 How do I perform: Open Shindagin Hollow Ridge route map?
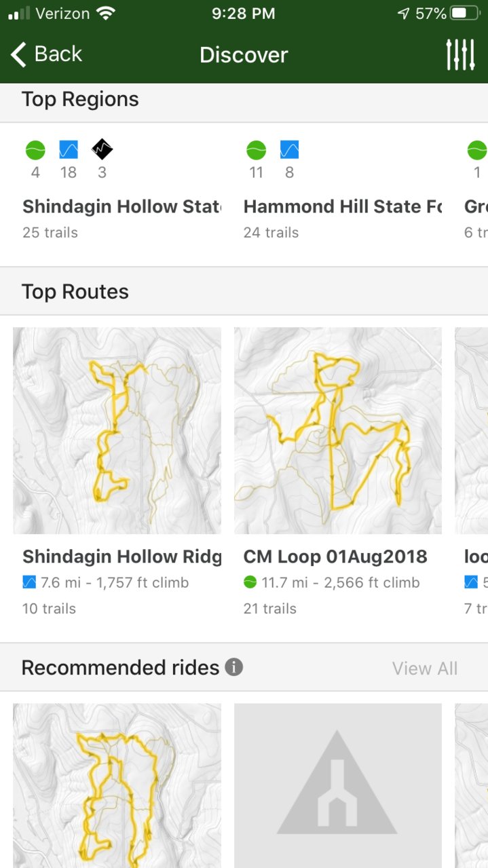117,431
